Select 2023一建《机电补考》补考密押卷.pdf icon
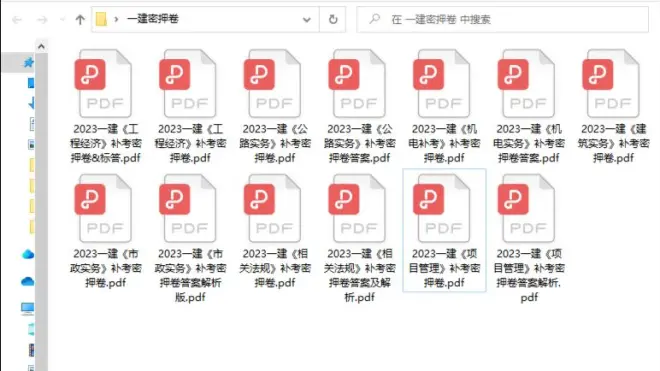 tap(442, 83)
